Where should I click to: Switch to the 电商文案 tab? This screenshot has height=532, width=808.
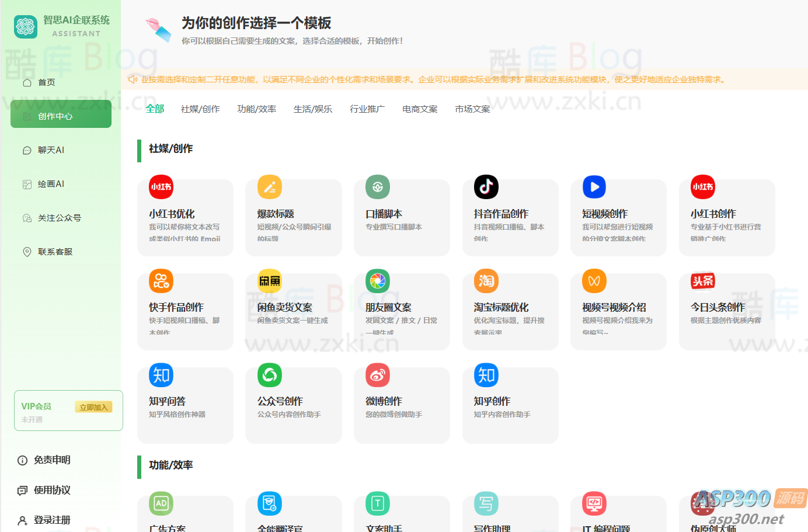(x=419, y=108)
